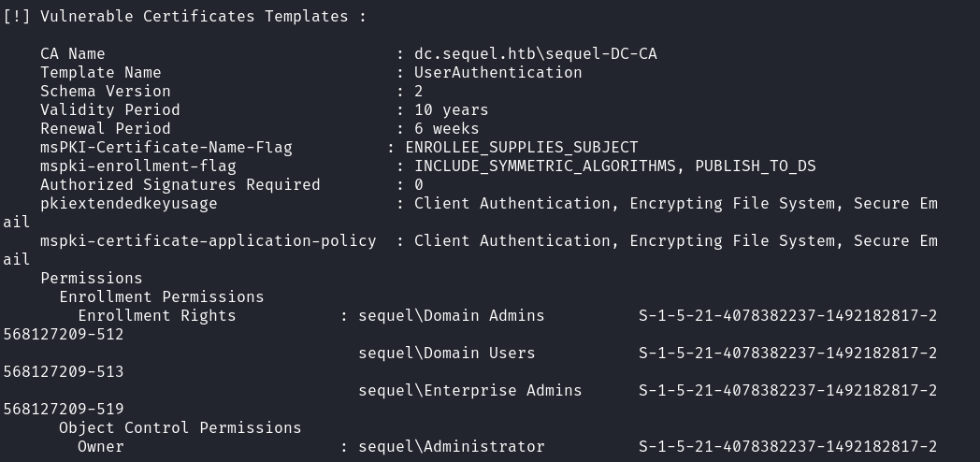Click the 'sequel\Domain Users' entry

click(x=446, y=353)
